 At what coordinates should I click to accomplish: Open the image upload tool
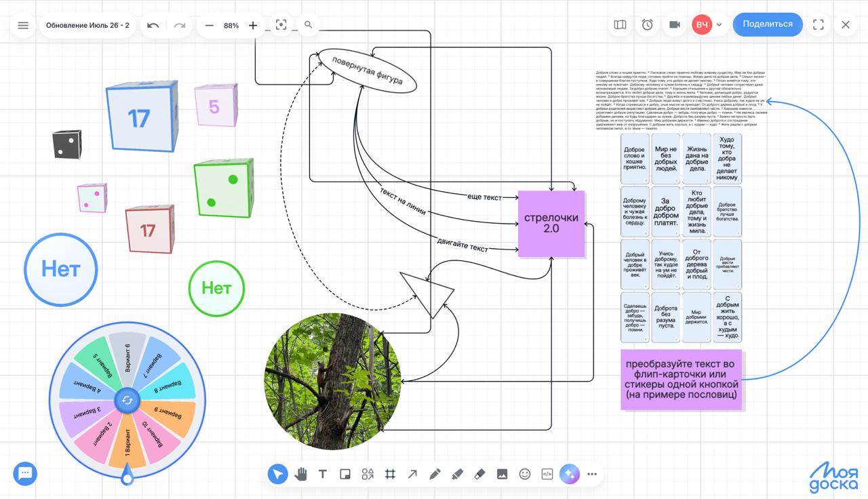tap(502, 474)
